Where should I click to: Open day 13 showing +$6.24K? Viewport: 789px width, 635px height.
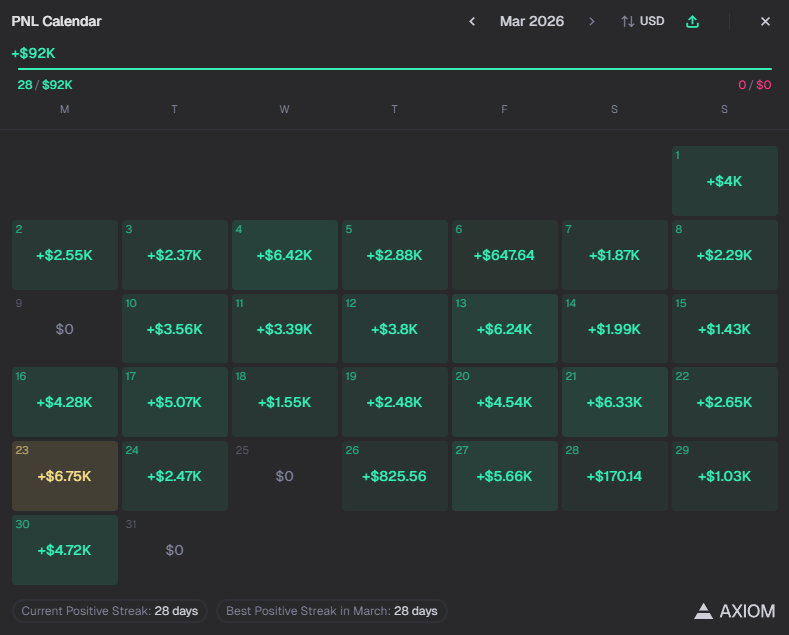click(505, 329)
